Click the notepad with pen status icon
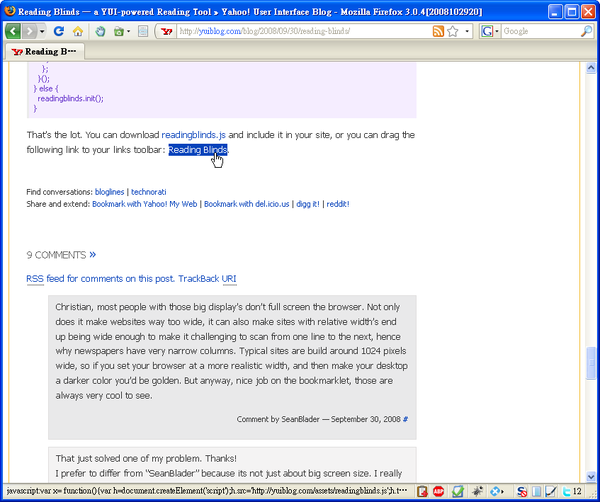The image size is (600, 502). (551, 491)
